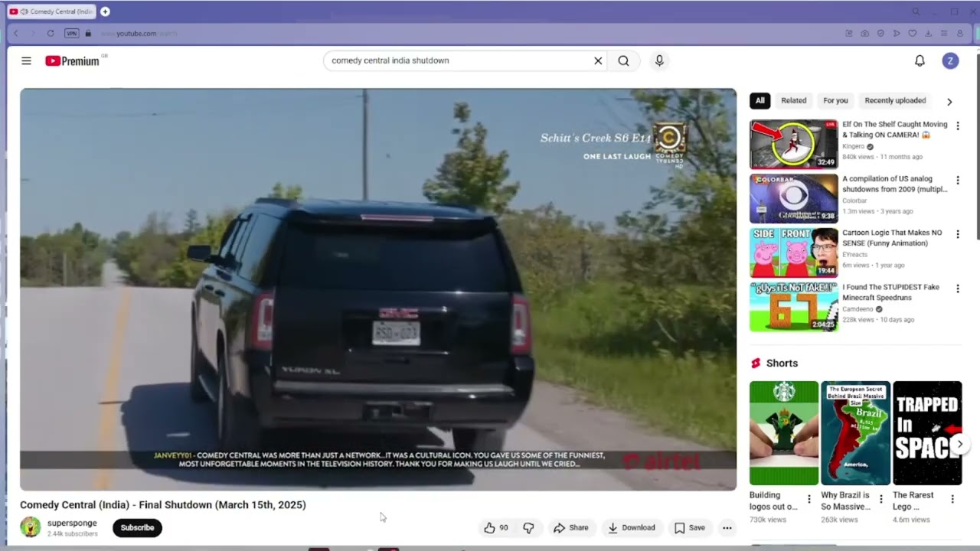
Task: Go back to the previous page
Action: coord(15,33)
